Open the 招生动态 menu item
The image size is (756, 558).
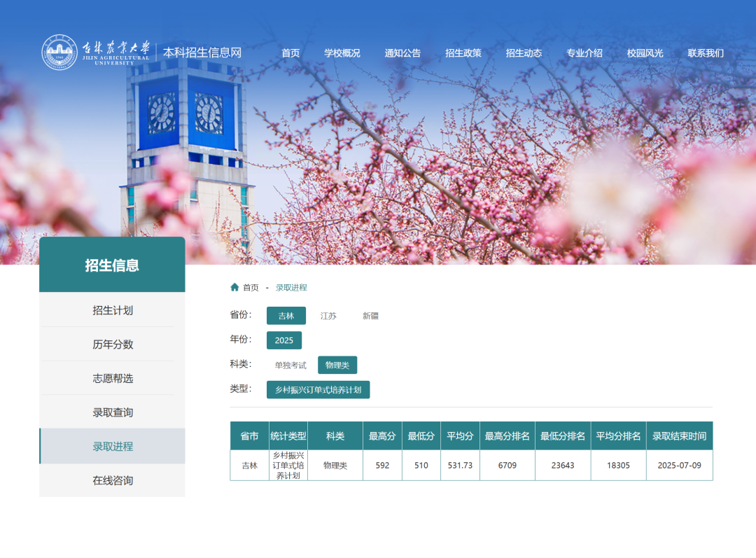click(x=523, y=53)
